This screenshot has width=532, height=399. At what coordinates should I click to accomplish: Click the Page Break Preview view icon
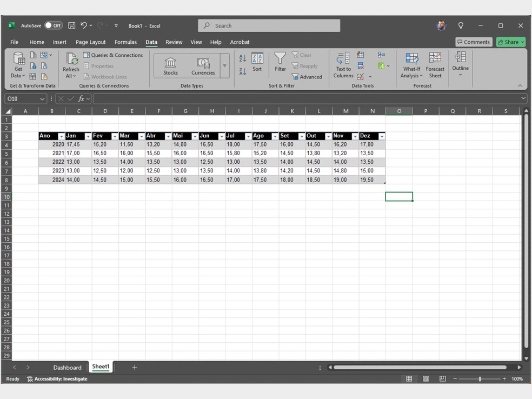[442, 379]
